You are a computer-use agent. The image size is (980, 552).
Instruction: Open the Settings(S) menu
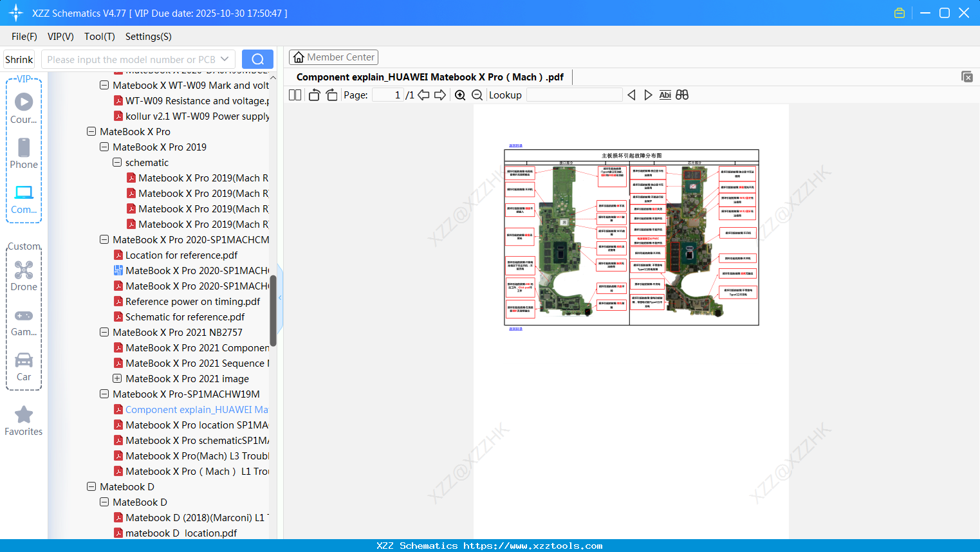click(149, 37)
